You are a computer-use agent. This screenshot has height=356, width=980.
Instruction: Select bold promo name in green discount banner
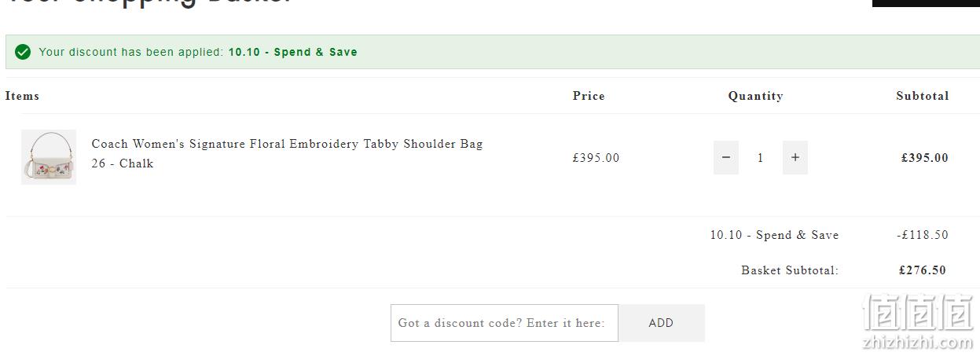(x=293, y=52)
